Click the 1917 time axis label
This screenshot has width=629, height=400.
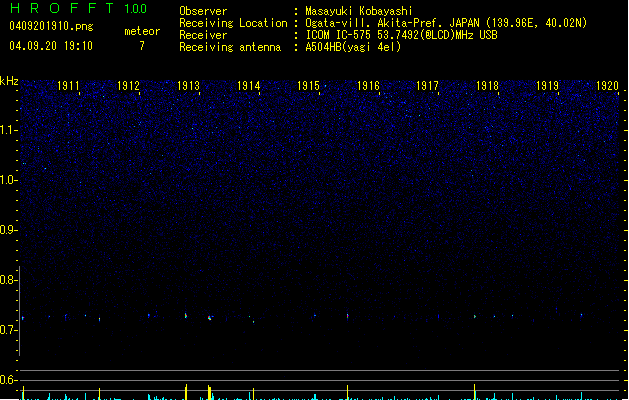coord(428,86)
